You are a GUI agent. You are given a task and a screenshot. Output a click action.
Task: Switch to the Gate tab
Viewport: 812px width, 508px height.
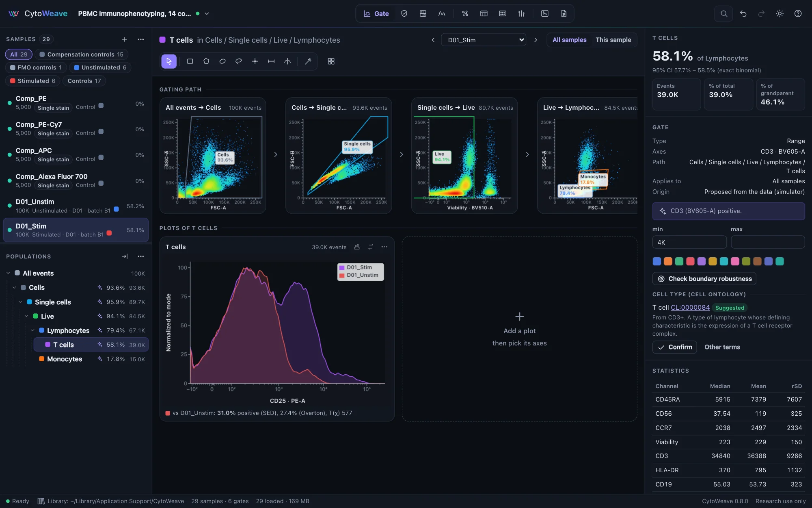[376, 13]
